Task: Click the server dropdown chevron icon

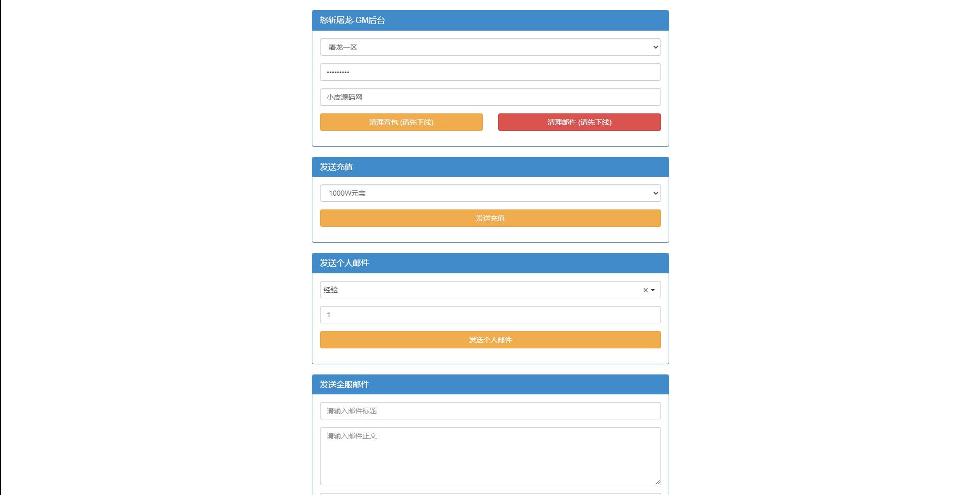Action: (x=655, y=46)
